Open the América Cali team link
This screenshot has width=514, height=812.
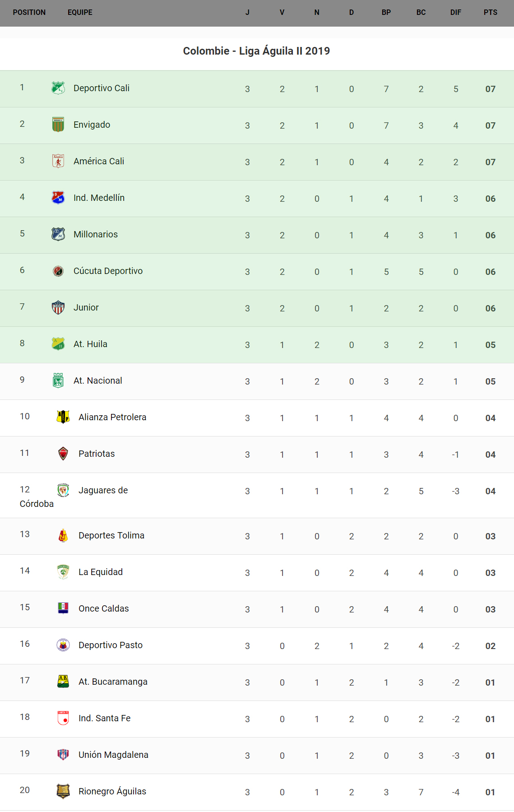pyautogui.click(x=99, y=162)
